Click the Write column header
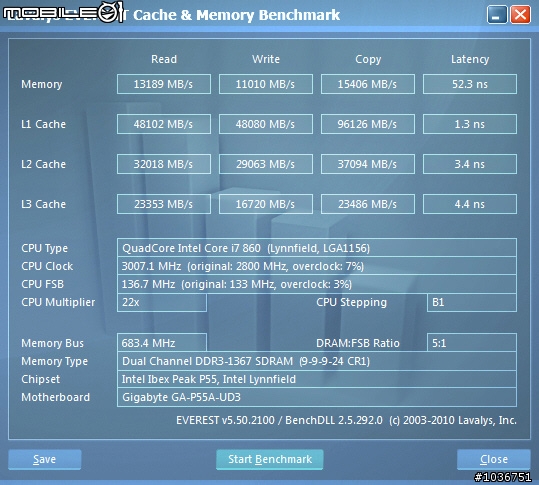The image size is (539, 485). click(266, 59)
